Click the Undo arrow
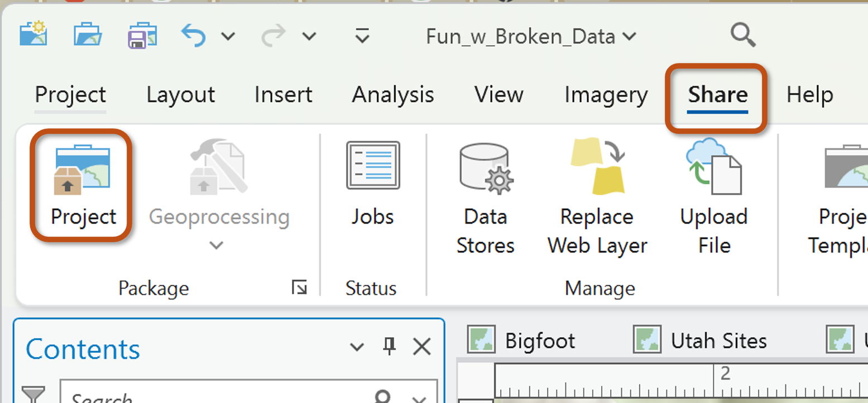Screen dimensions: 868x403 (194, 36)
